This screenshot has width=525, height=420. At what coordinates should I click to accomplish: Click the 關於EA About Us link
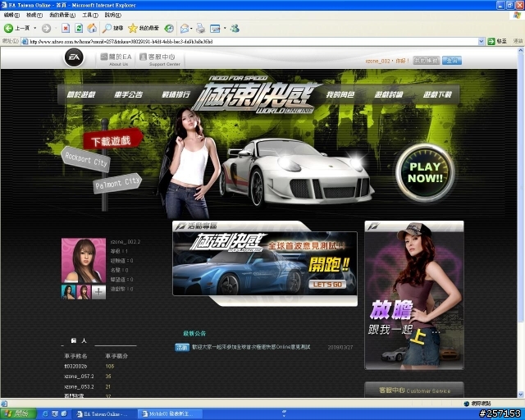coord(116,59)
